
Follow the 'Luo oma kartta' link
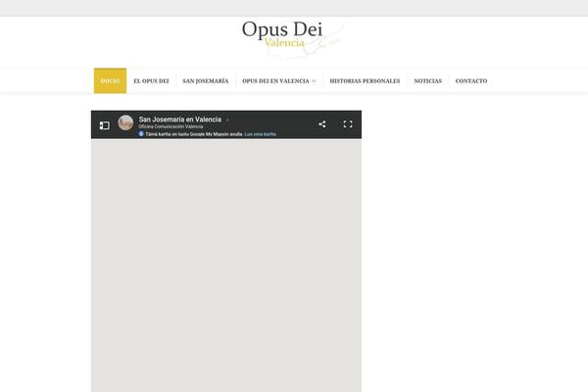[x=261, y=134]
